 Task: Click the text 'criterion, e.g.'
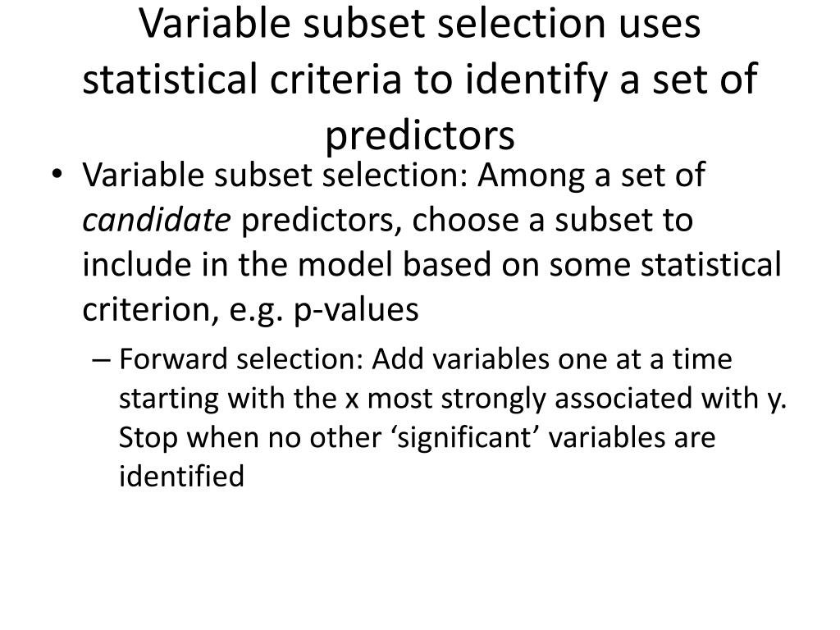183,311
